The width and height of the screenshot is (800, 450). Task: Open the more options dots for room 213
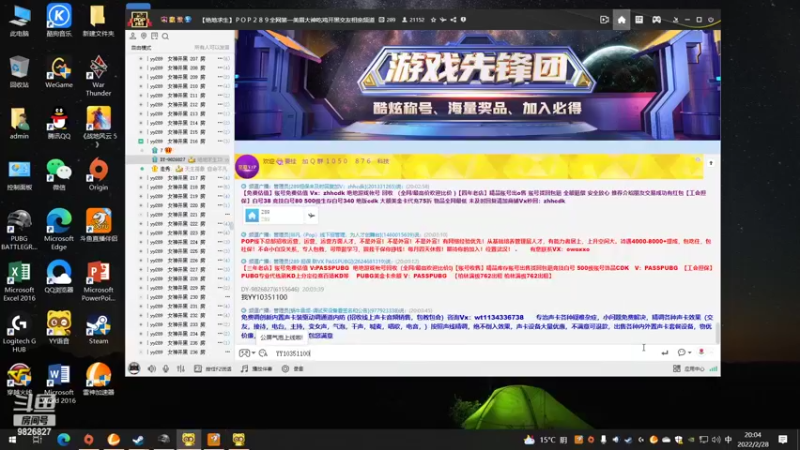[x=220, y=114]
